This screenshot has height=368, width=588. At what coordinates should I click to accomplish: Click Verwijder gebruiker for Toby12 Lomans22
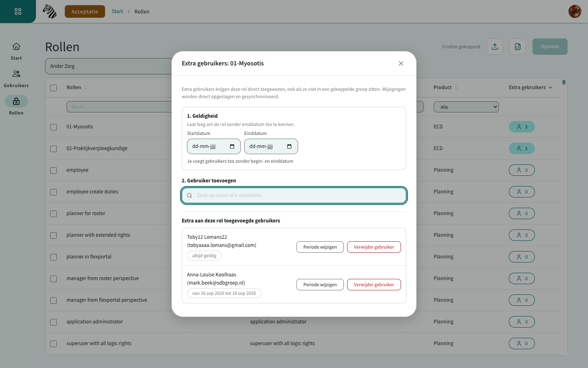click(x=374, y=247)
